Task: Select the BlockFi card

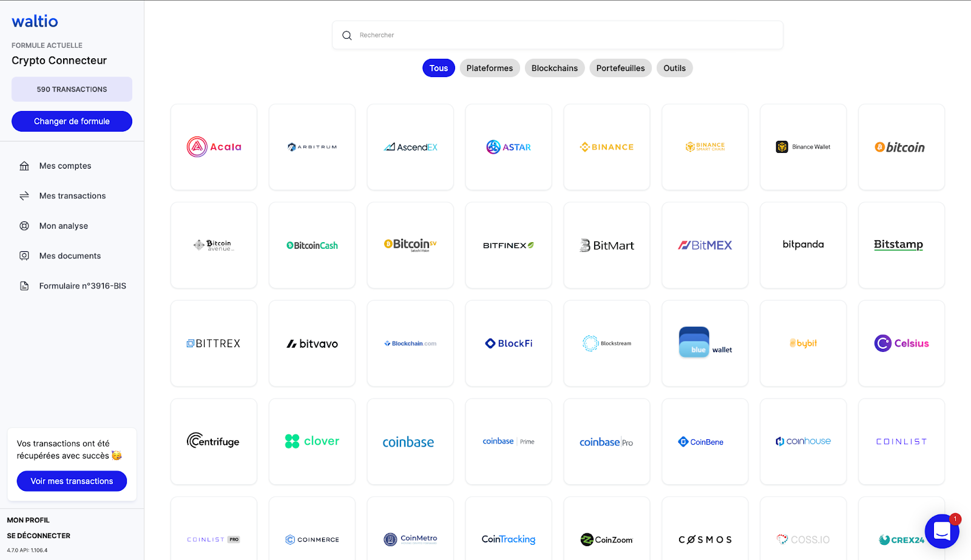Action: pos(509,343)
